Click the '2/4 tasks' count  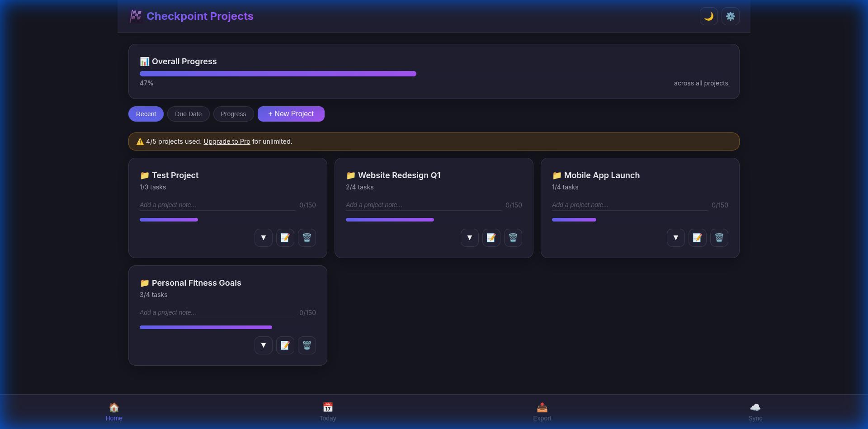point(360,187)
